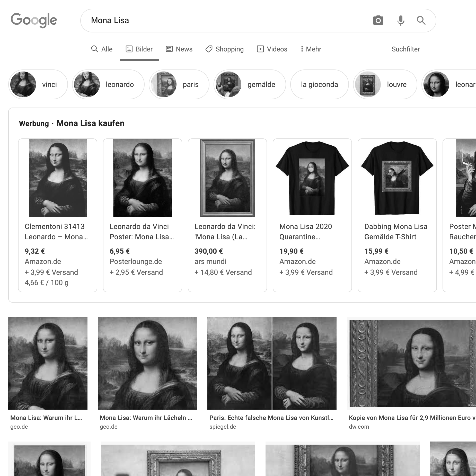Screen dimensions: 476x476
Task: Click the + 14,80 € Versand text
Action: click(223, 272)
